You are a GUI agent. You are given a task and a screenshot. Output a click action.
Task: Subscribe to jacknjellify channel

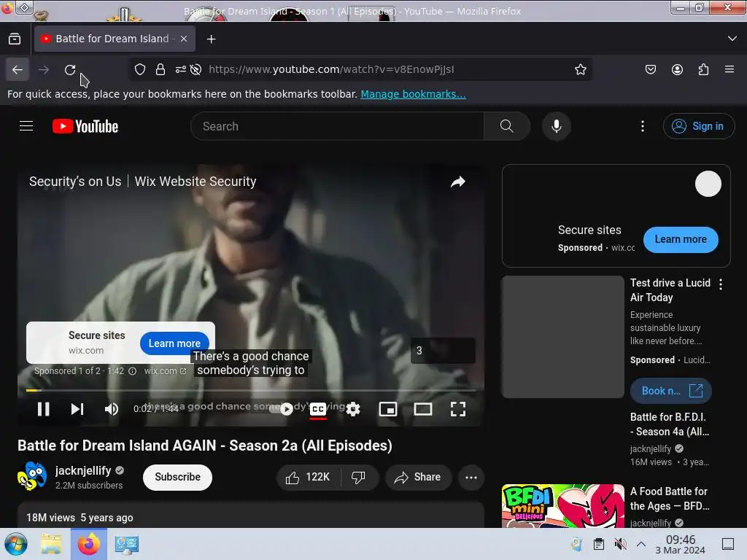click(x=177, y=477)
